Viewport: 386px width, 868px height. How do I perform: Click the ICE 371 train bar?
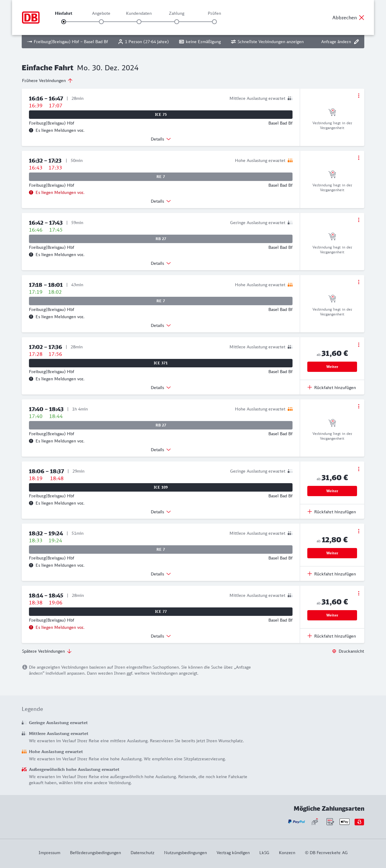coord(160,363)
